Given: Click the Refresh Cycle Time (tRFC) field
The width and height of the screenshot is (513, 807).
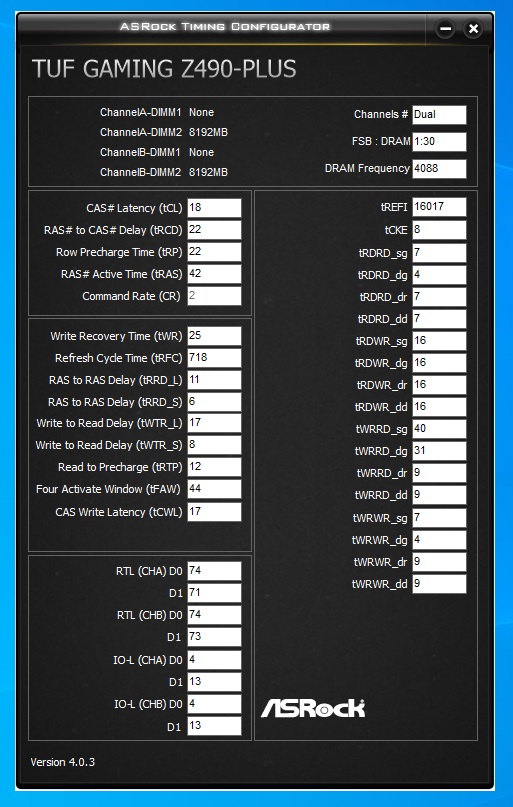Looking at the screenshot, I should pyautogui.click(x=214, y=358).
